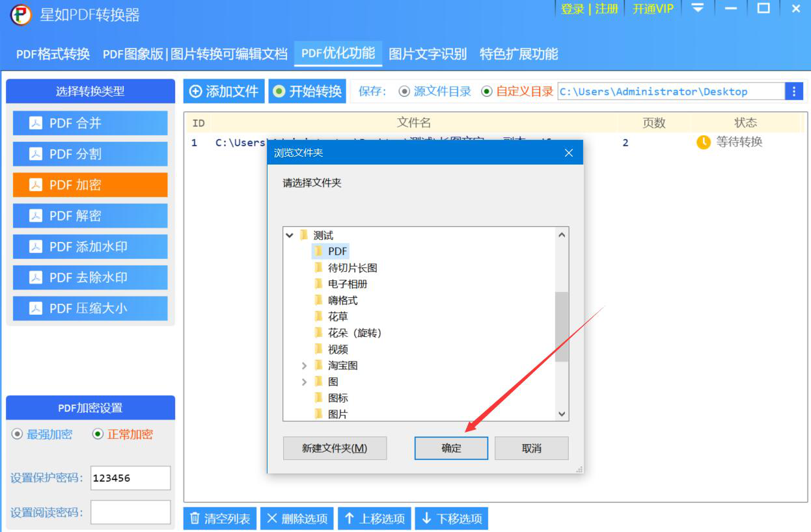The height and width of the screenshot is (532, 811).
Task: Click the folder icon of 花草
Action: [x=318, y=317]
